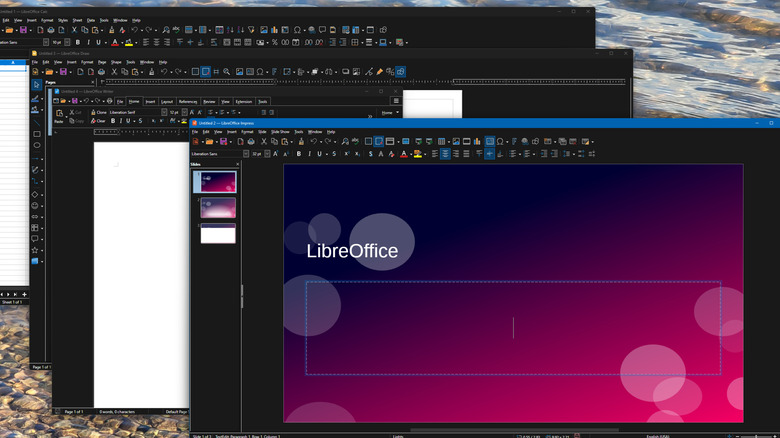Screen dimensions: 780x438
Task: Open Shape menu in Draw
Action: pos(116,62)
